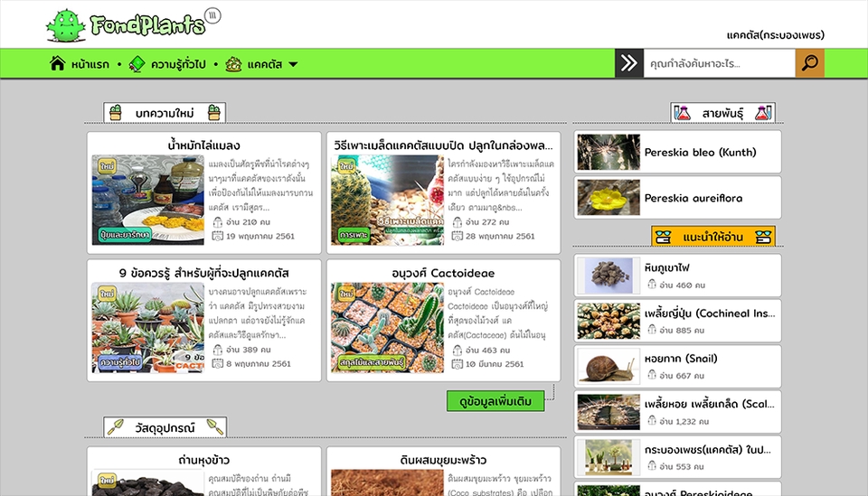This screenshot has width=868, height=496.
Task: Click the reader icon beside อ่าน 553 คน
Action: (652, 466)
